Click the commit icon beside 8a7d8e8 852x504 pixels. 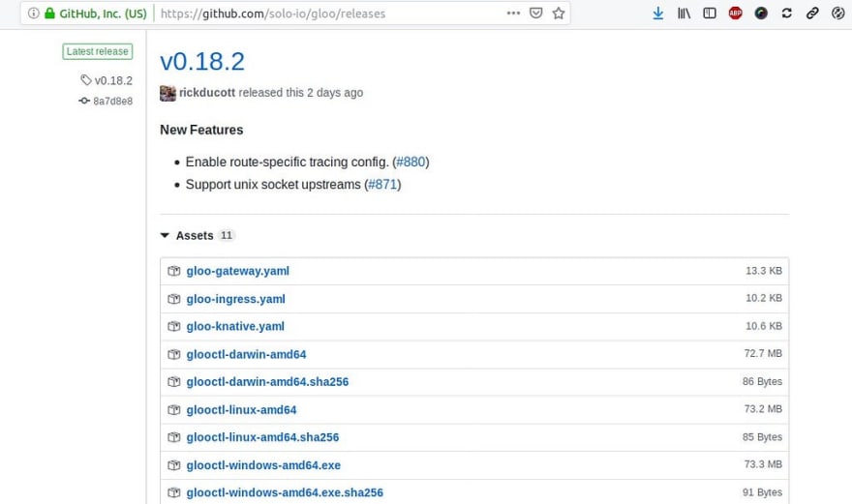point(84,101)
